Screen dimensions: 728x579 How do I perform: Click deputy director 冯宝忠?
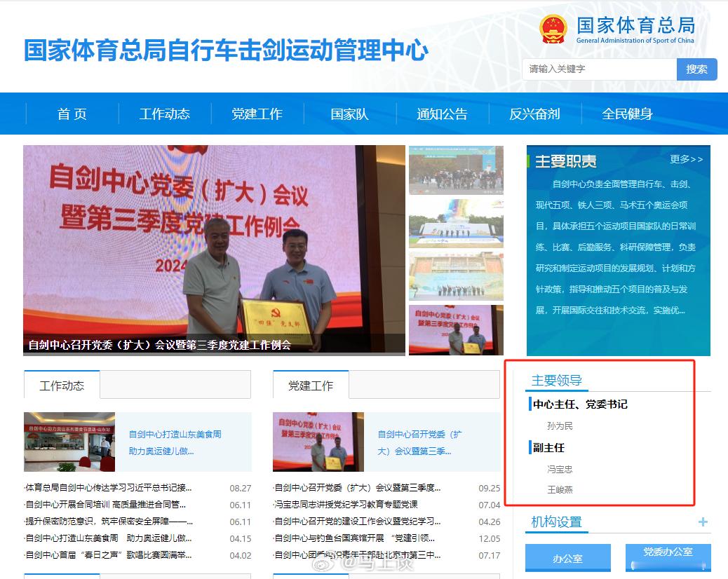(x=560, y=470)
